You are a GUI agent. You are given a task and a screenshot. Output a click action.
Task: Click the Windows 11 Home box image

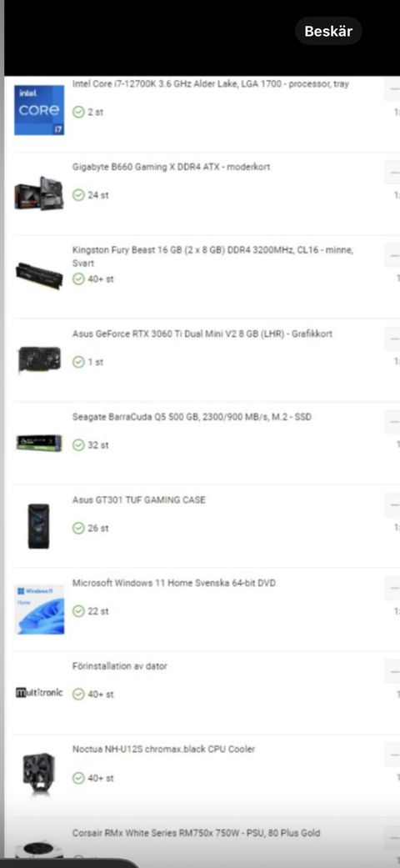click(x=39, y=610)
